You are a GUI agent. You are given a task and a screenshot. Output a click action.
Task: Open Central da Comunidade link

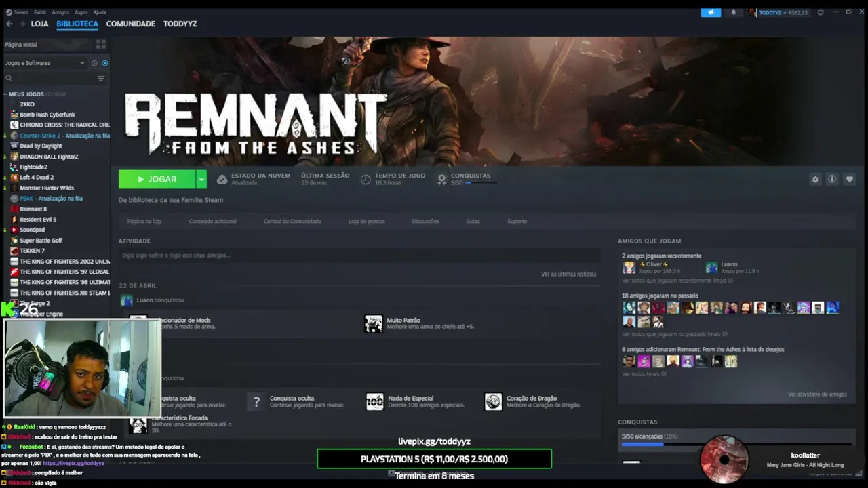(x=292, y=221)
